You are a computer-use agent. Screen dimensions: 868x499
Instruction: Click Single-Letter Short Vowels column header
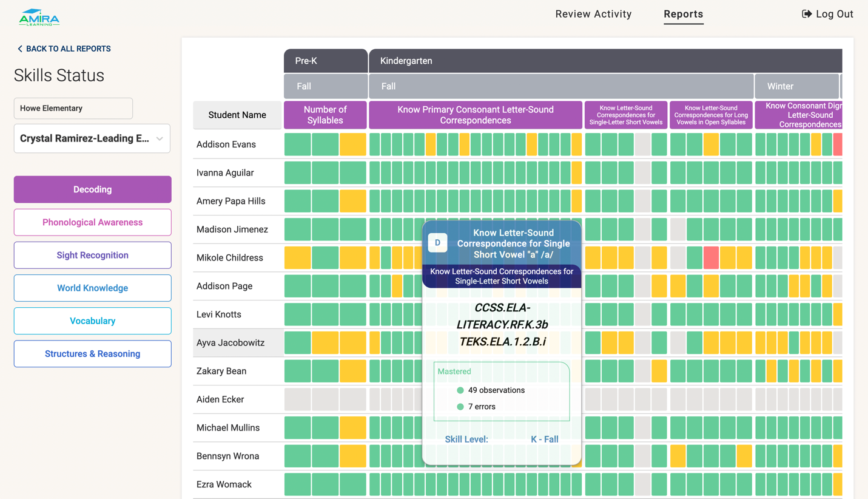[x=626, y=115]
